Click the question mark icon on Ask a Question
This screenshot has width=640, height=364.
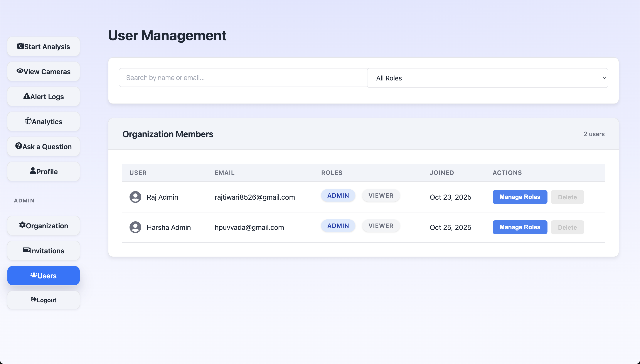(19, 146)
